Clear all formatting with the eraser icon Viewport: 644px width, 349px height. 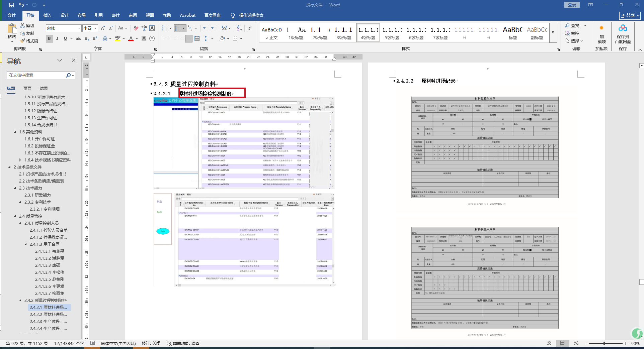(136, 28)
